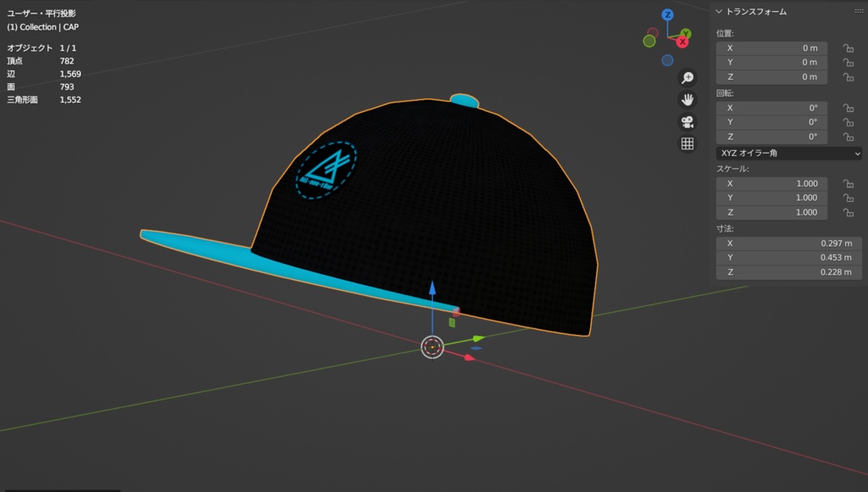The width and height of the screenshot is (868, 492).
Task: Click the scale Y field 1.000
Action: pos(771,198)
